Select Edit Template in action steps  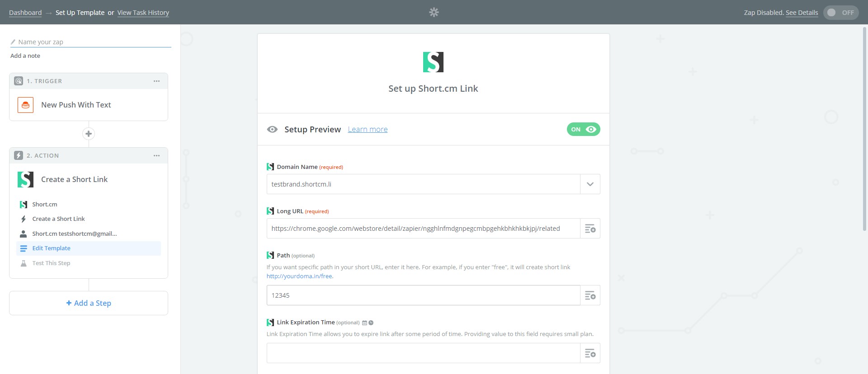[x=52, y=248]
